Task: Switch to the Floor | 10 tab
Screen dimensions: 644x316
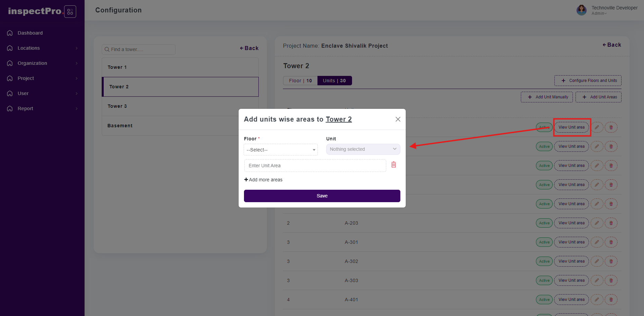Action: tap(300, 81)
